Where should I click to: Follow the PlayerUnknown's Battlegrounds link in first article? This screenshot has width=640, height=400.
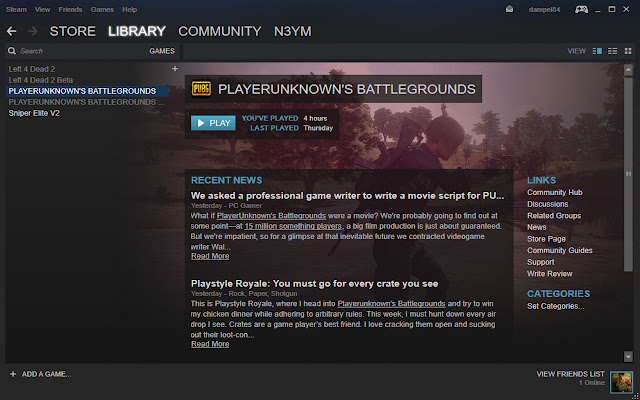[x=271, y=216]
